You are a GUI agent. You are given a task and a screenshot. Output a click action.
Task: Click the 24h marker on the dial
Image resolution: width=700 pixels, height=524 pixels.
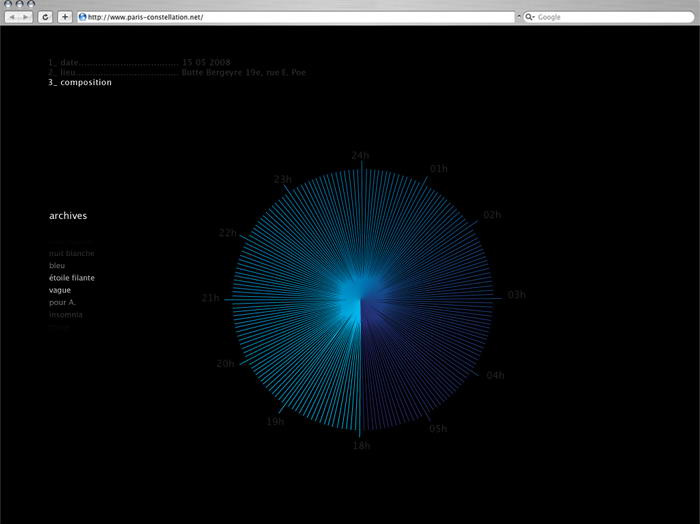360,155
